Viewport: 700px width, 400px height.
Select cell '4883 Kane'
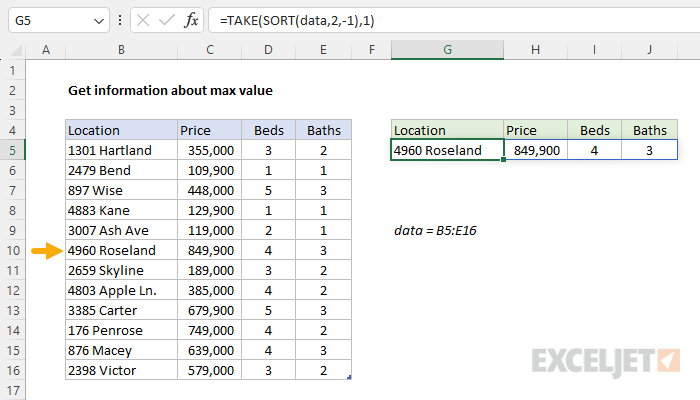tap(121, 210)
